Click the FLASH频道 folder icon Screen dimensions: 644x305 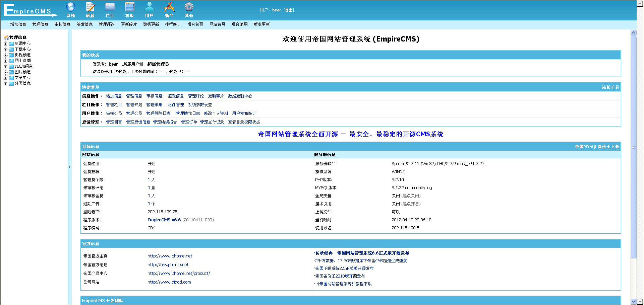tap(11, 66)
